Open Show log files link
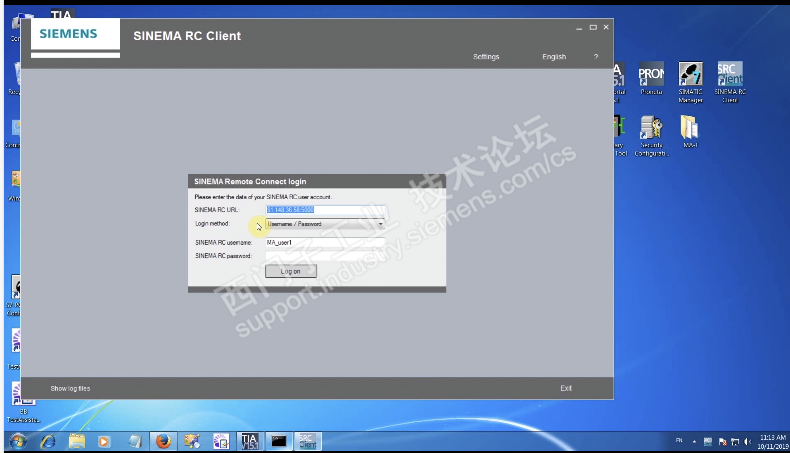This screenshot has height=453, width=790. pyautogui.click(x=70, y=389)
